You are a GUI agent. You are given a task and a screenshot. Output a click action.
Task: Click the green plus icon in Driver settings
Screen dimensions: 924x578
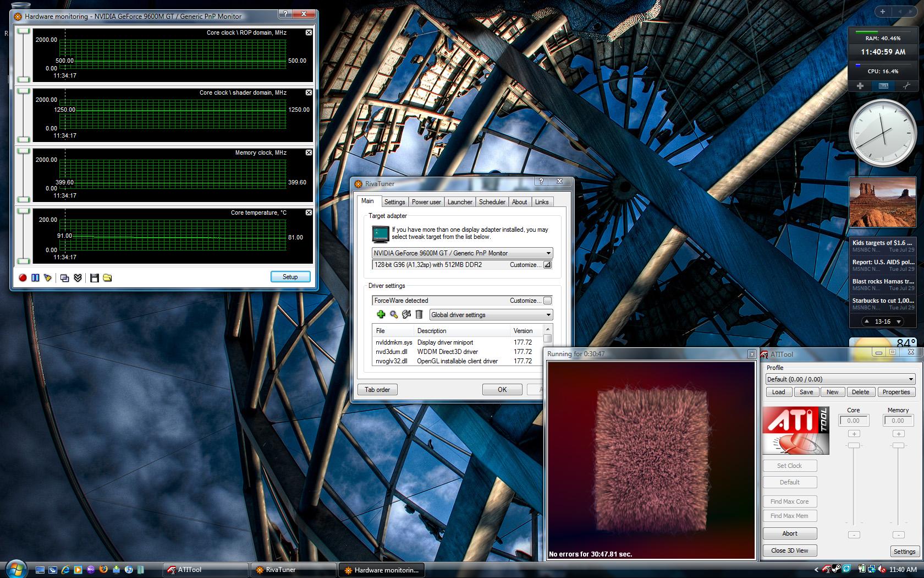381,314
